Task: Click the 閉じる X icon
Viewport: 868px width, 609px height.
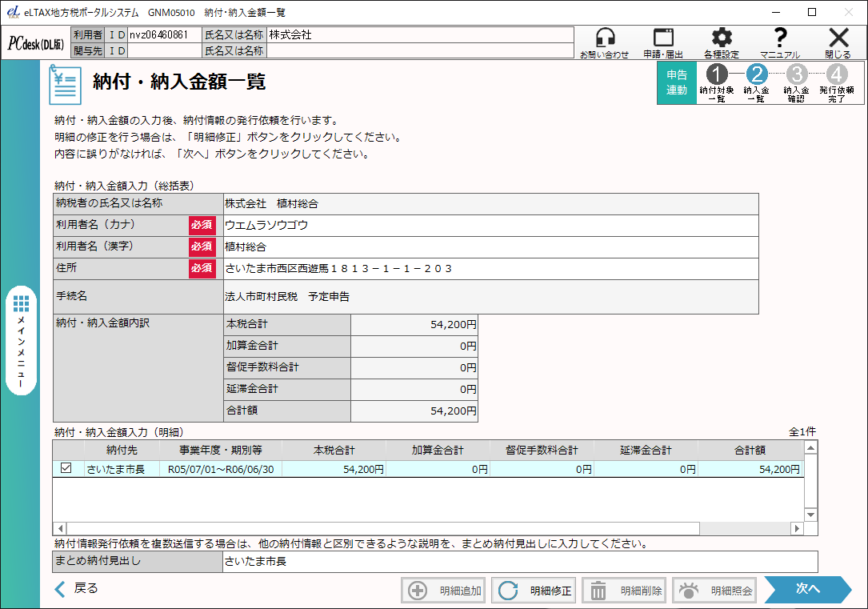Action: coord(838,42)
